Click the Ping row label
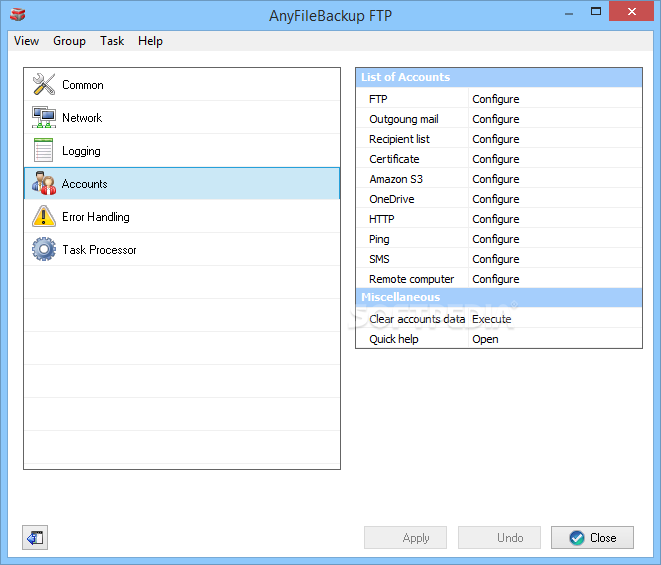Screen dimensions: 661x565 [379, 239]
